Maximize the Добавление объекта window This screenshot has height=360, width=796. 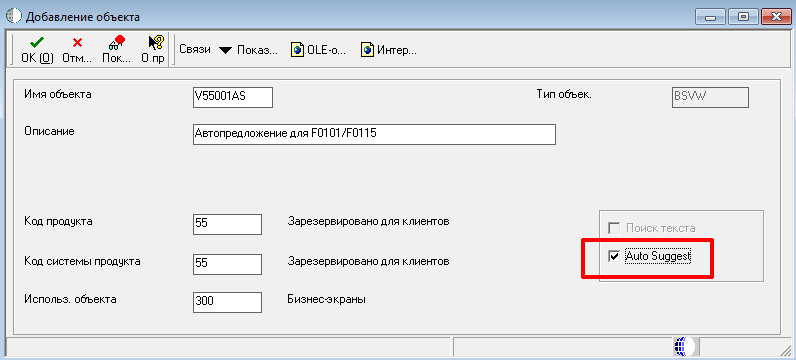743,17
